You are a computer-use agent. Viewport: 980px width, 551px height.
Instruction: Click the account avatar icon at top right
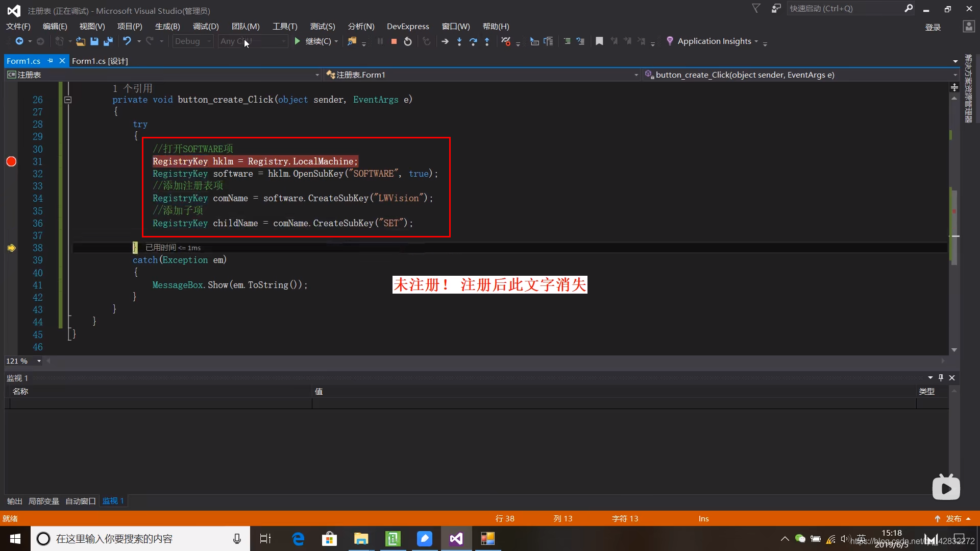click(x=969, y=27)
